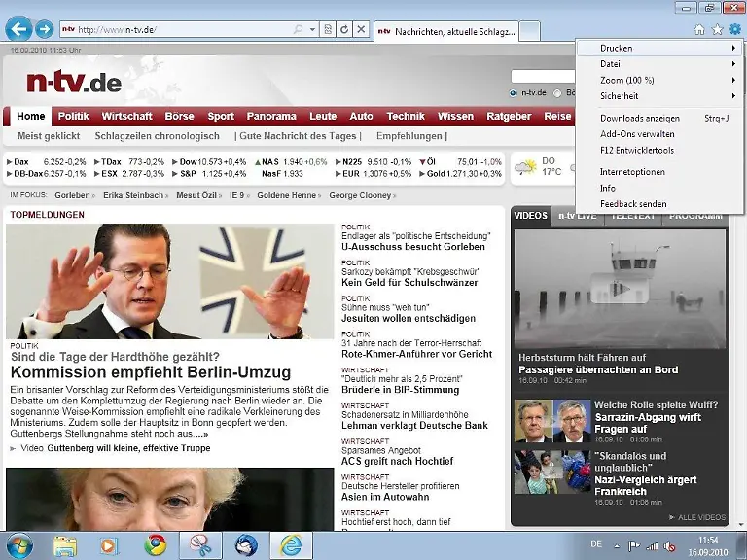Click the gear Tools icon
This screenshot has width=747, height=560.
734,30
